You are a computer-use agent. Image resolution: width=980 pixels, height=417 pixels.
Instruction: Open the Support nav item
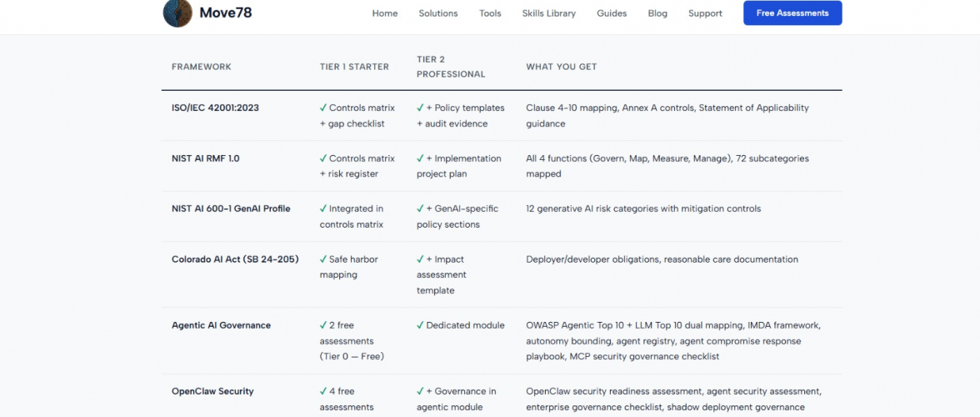pos(705,13)
